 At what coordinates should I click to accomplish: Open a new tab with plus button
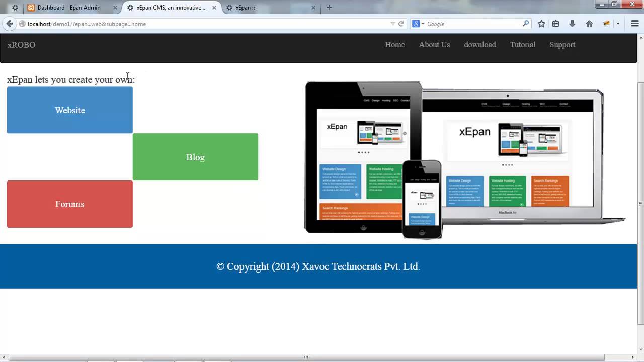point(329,8)
